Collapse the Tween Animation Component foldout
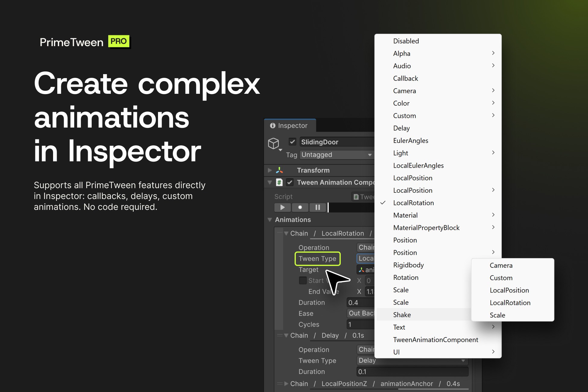Image resolution: width=588 pixels, height=392 pixels. (x=270, y=182)
